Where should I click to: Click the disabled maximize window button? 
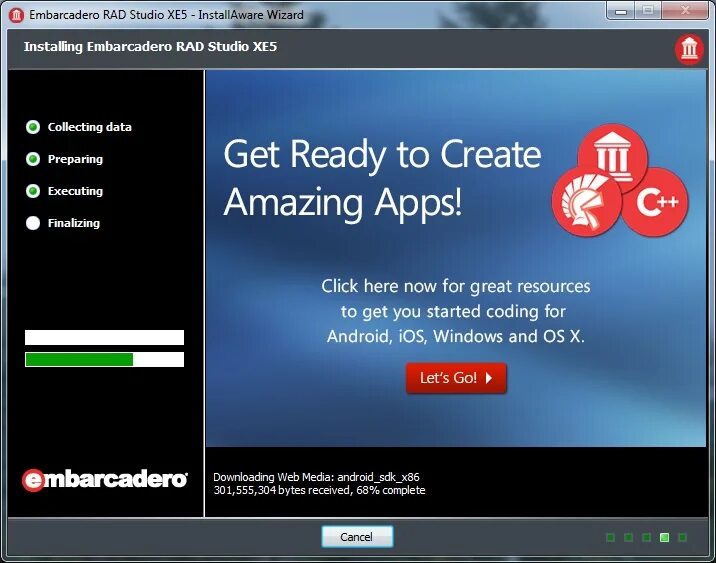pos(648,11)
